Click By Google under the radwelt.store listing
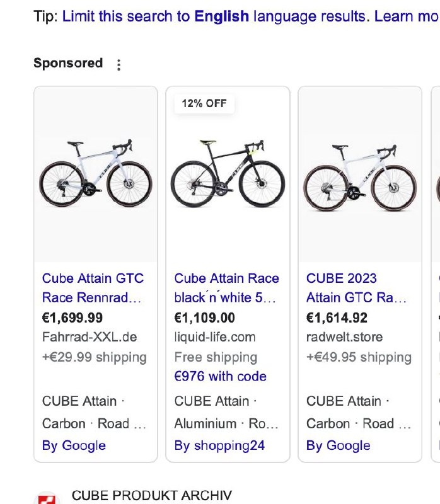 pyautogui.click(x=338, y=445)
